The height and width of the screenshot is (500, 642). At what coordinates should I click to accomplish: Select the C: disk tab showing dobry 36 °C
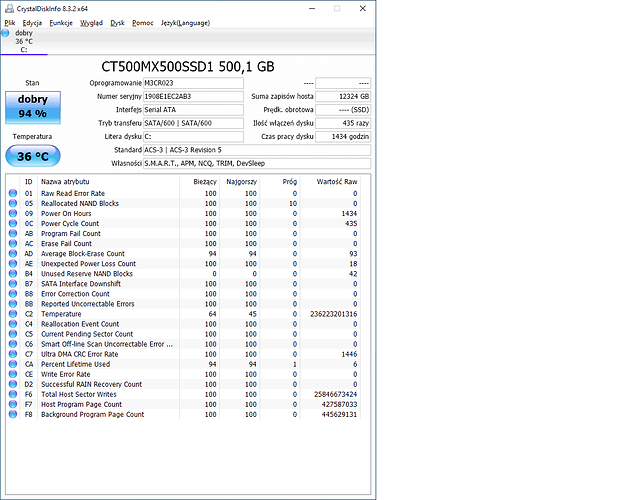point(24,41)
